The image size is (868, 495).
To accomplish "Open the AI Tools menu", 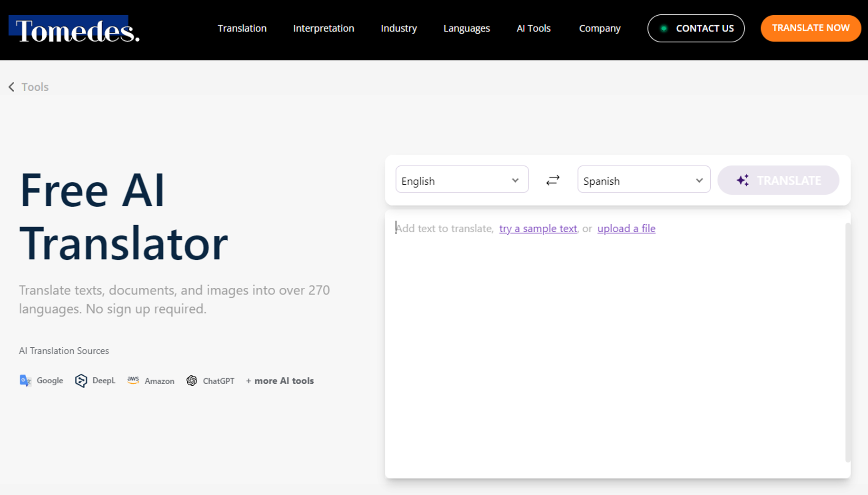I will click(533, 28).
